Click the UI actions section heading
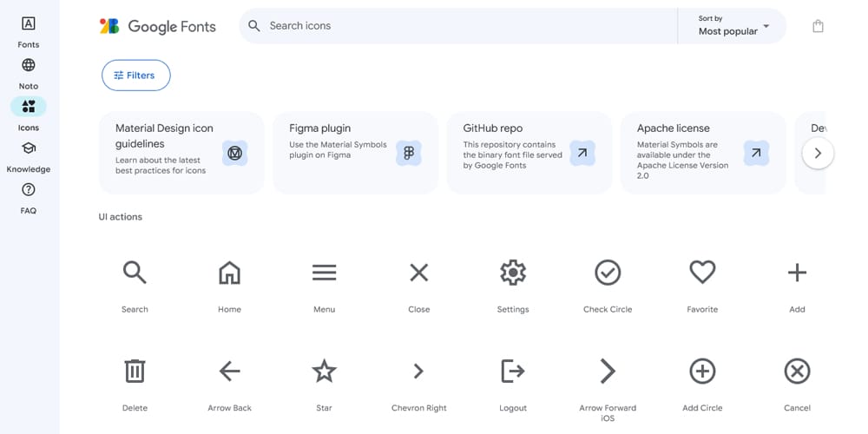868x434 pixels. point(120,216)
